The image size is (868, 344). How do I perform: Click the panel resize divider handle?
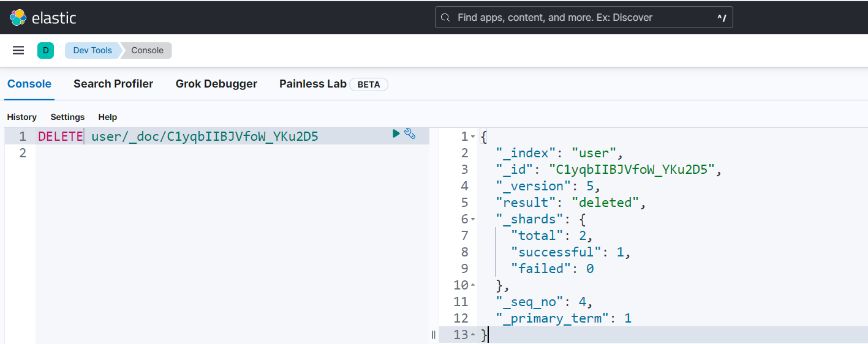pyautogui.click(x=434, y=334)
